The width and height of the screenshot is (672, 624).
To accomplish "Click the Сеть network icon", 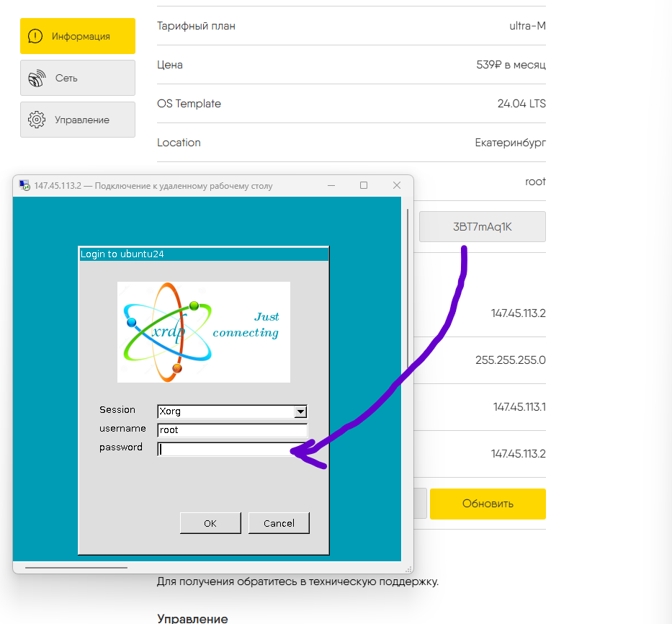I will [37, 78].
